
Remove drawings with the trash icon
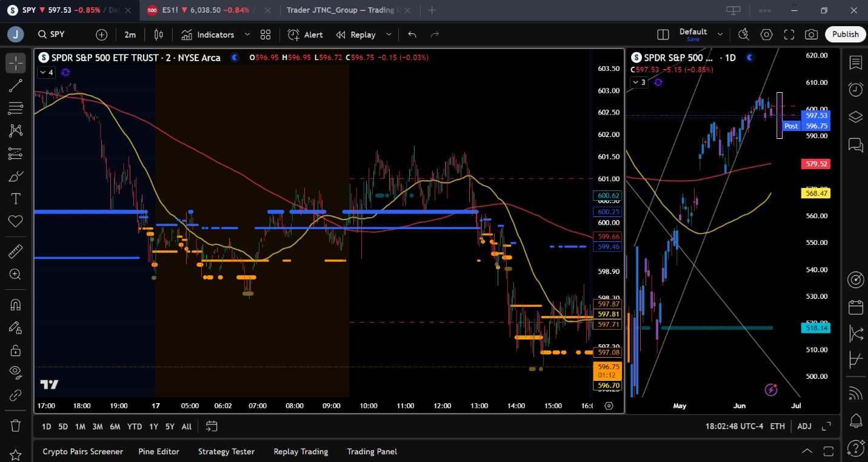[16, 425]
